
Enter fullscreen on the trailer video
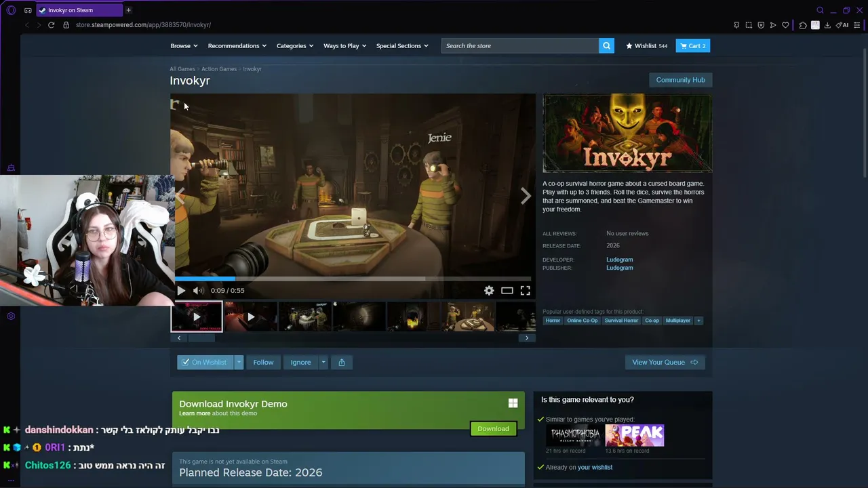[525, 290]
